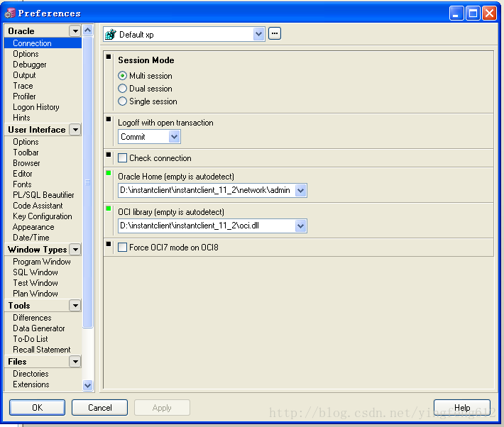
Task: Select Dual session radio button
Action: pyautogui.click(x=122, y=89)
